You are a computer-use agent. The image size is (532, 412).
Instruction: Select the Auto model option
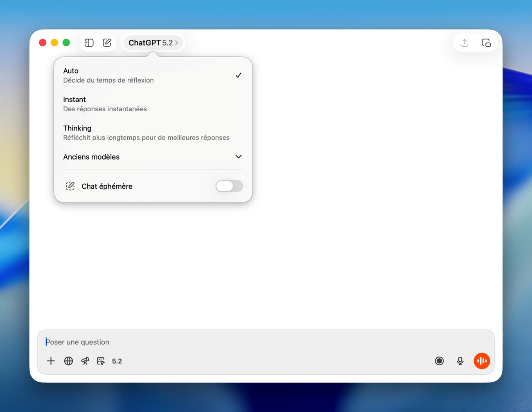click(x=152, y=75)
